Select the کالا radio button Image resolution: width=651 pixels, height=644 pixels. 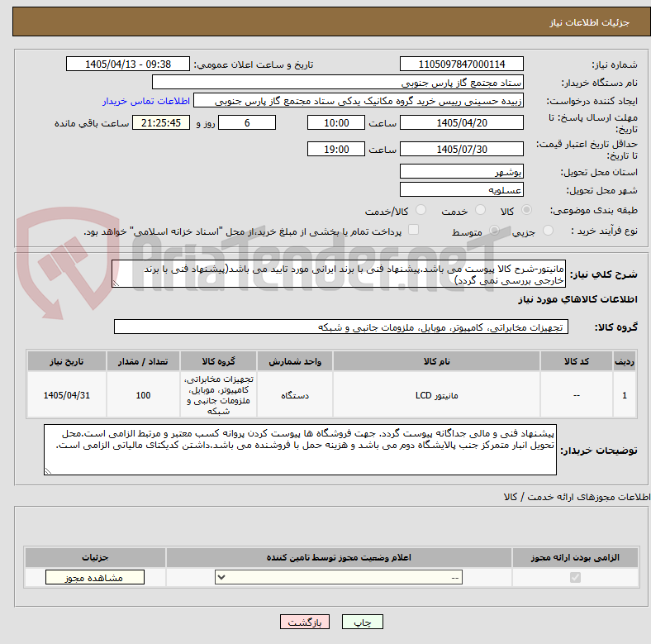tap(526, 210)
